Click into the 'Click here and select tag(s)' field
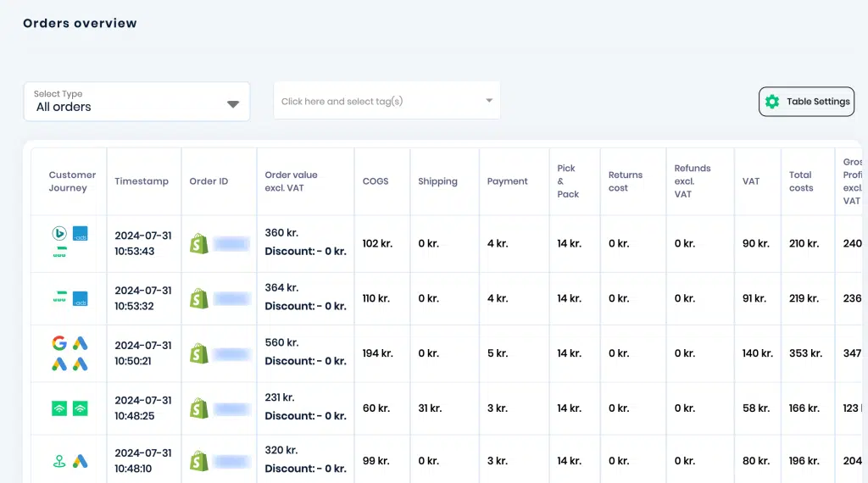Viewport: 868px width, 483px height. 387,101
